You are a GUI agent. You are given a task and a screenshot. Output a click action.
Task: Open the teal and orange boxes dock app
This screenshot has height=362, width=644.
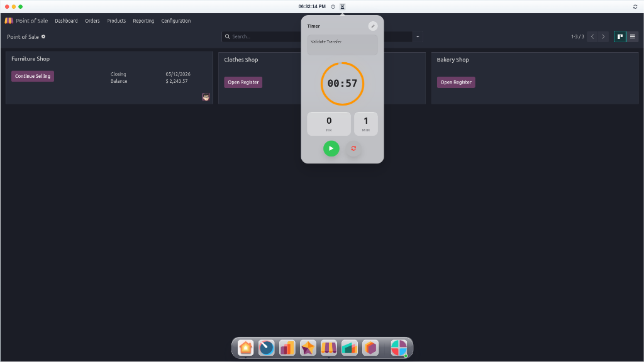click(x=350, y=348)
